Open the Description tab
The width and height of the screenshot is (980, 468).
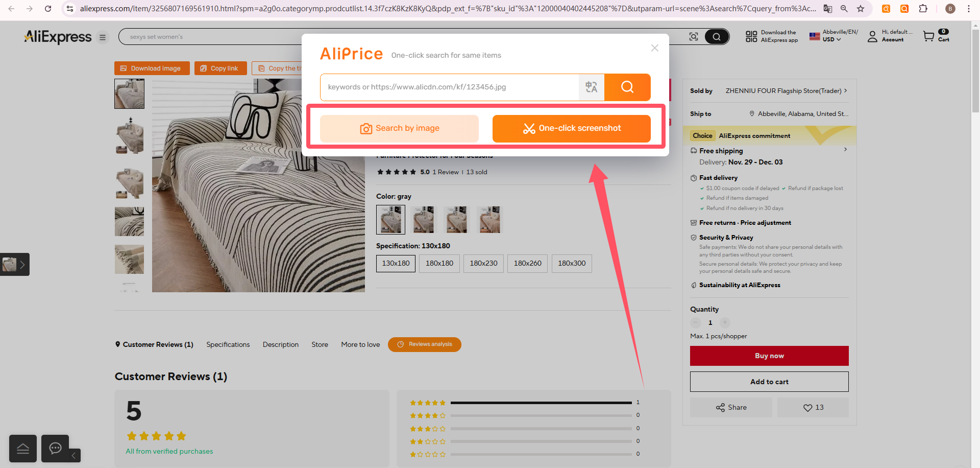tap(281, 345)
